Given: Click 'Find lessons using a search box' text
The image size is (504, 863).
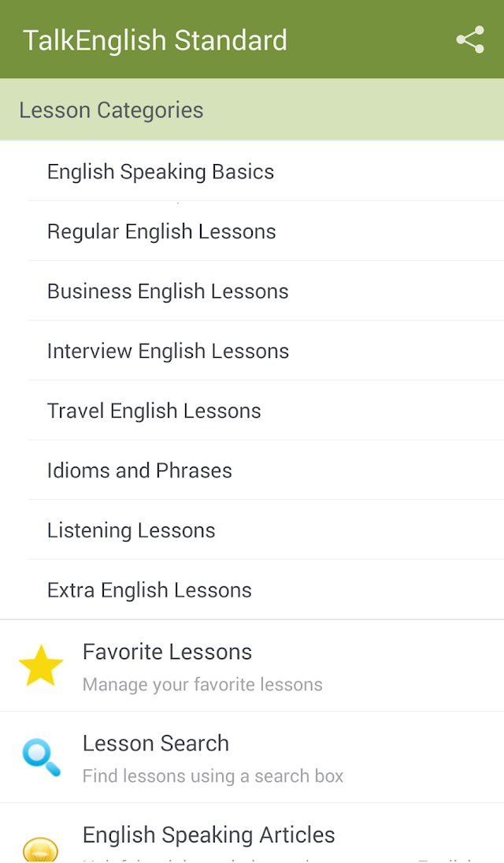Looking at the screenshot, I should [213, 776].
